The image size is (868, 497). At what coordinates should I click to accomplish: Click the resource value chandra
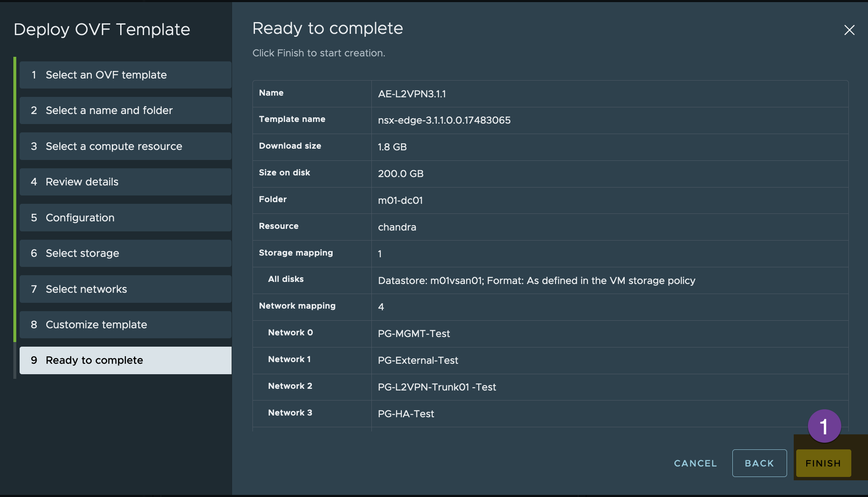(x=397, y=227)
